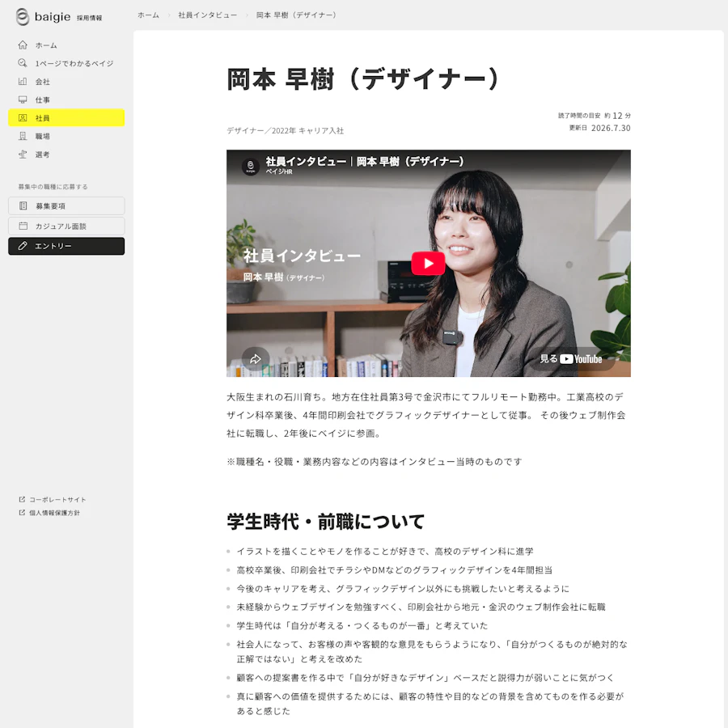This screenshot has width=728, height=728.
Task: Click the 募集中の職種に応募する label
Action: [53, 187]
